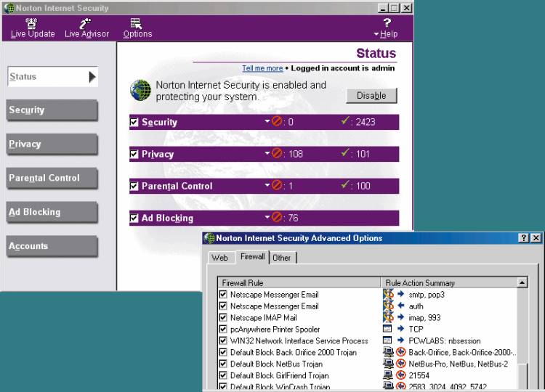Click the permitted checkmark icon in the Privacy row
Viewport: 545px width, 392px height.
(344, 152)
